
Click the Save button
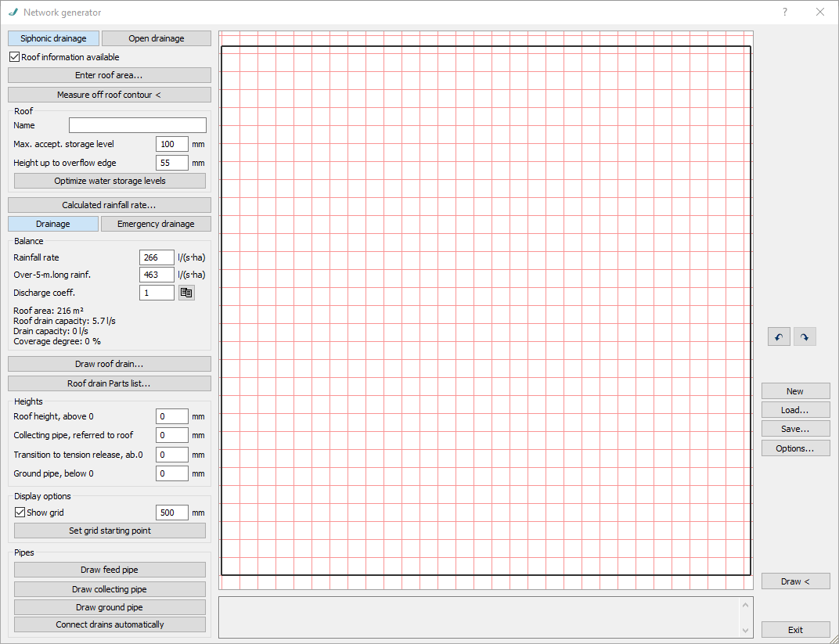pyautogui.click(x=796, y=429)
